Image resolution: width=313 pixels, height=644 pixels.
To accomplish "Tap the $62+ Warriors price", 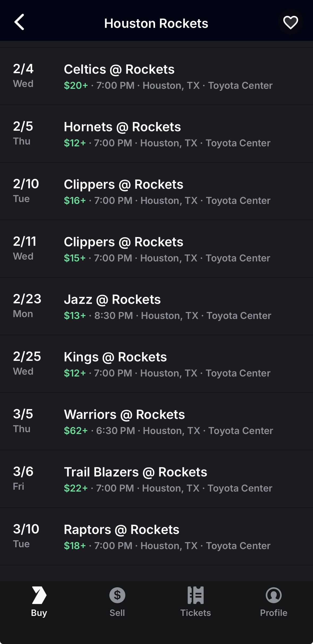I will coord(76,431).
